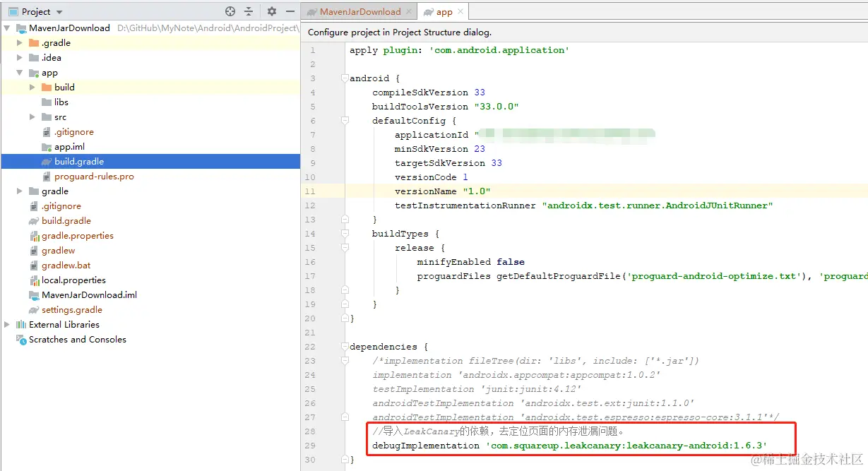The width and height of the screenshot is (868, 471).
Task: Click the src folder icon
Action: tap(47, 117)
